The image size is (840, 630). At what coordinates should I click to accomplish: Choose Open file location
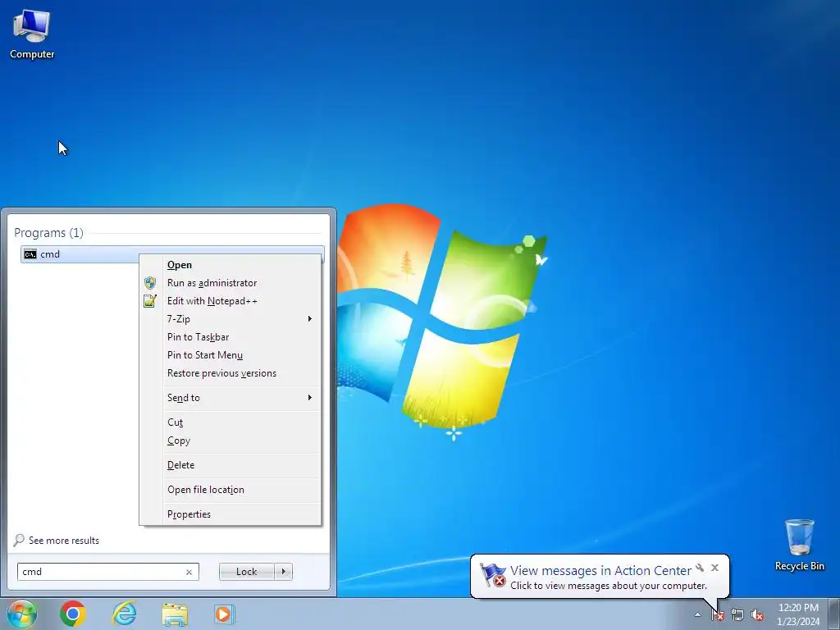pos(231,490)
